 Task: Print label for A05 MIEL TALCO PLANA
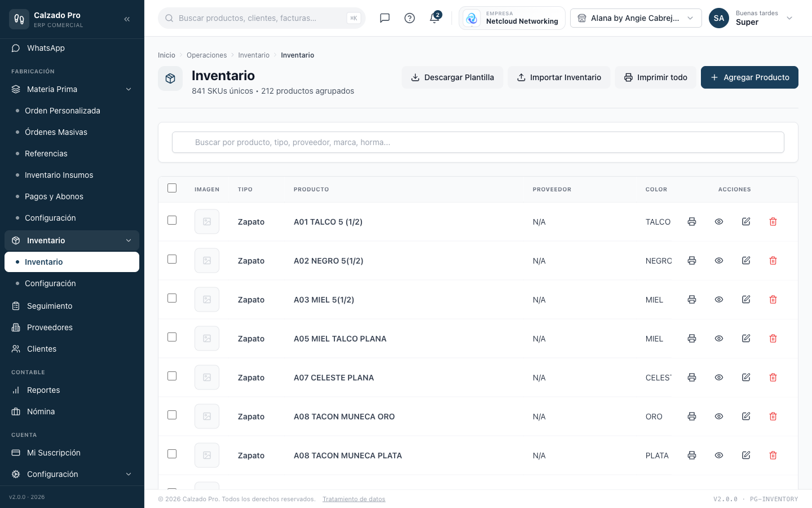point(692,339)
